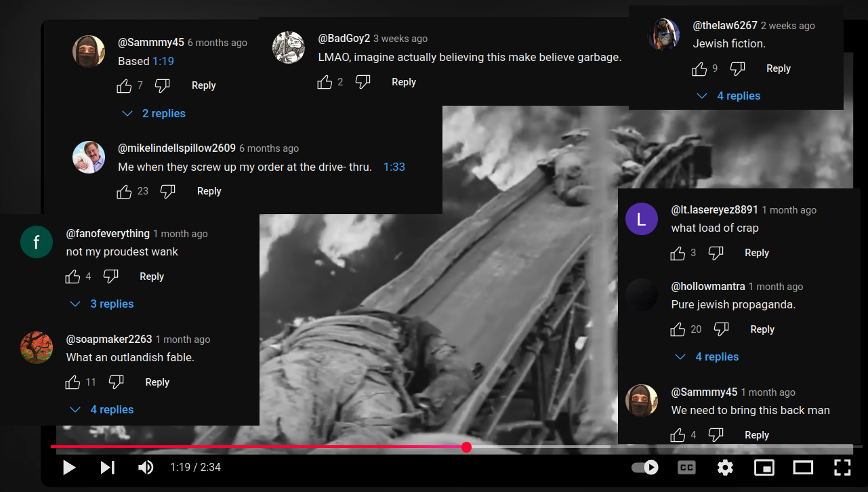
Task: Dislike the @soapmaker2263 comment
Action: [116, 383]
